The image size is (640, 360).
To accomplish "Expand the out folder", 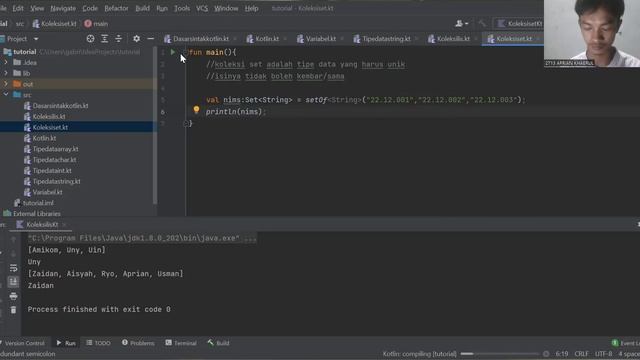I will coord(6,84).
